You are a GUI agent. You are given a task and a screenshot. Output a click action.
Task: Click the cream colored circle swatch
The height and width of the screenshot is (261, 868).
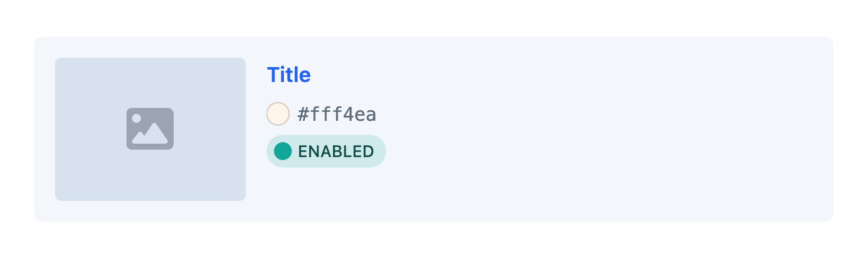278,114
